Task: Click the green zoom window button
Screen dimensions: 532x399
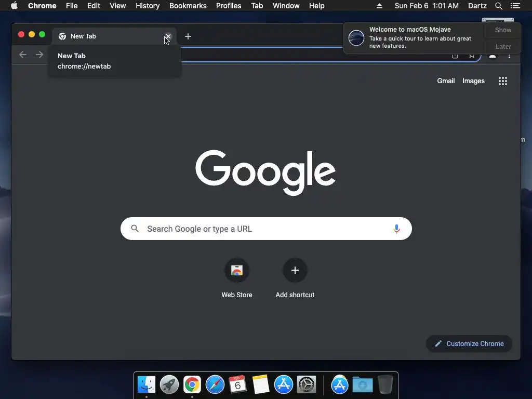Action: [x=42, y=34]
